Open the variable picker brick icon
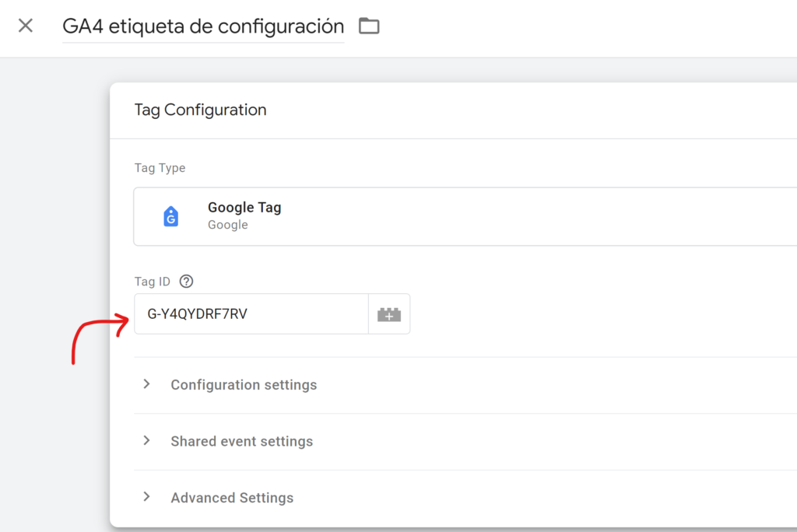 click(389, 314)
